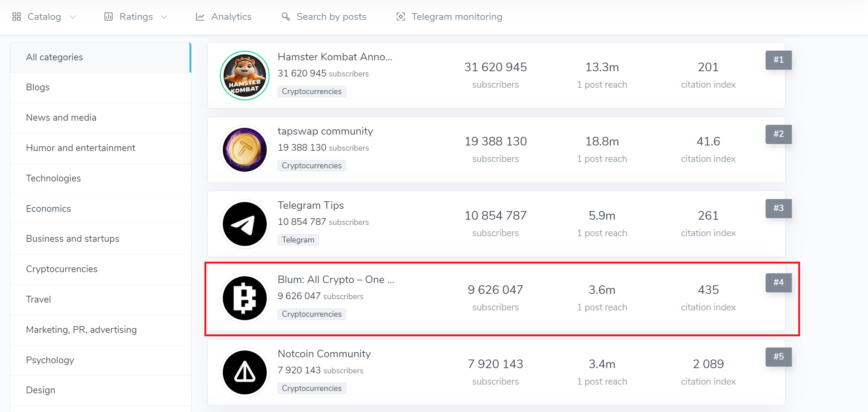The image size is (868, 412).
Task: Click the Search by posts magnifier icon
Action: tap(286, 16)
